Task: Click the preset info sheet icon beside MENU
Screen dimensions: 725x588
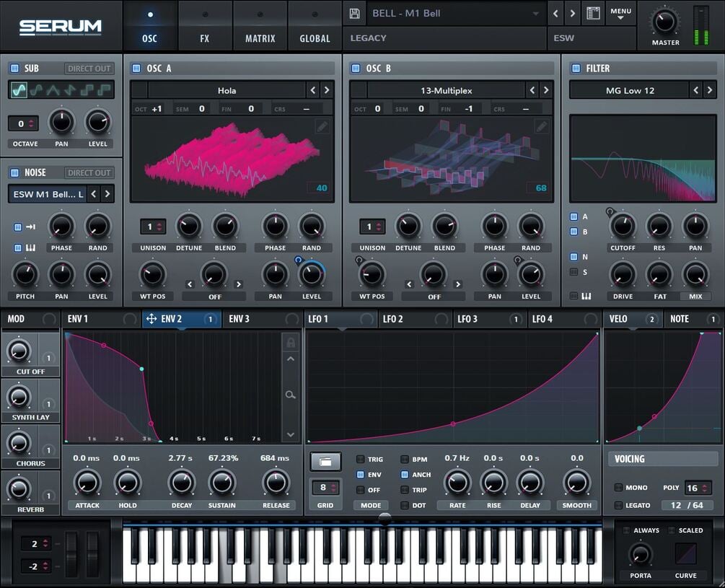Action: click(x=593, y=13)
